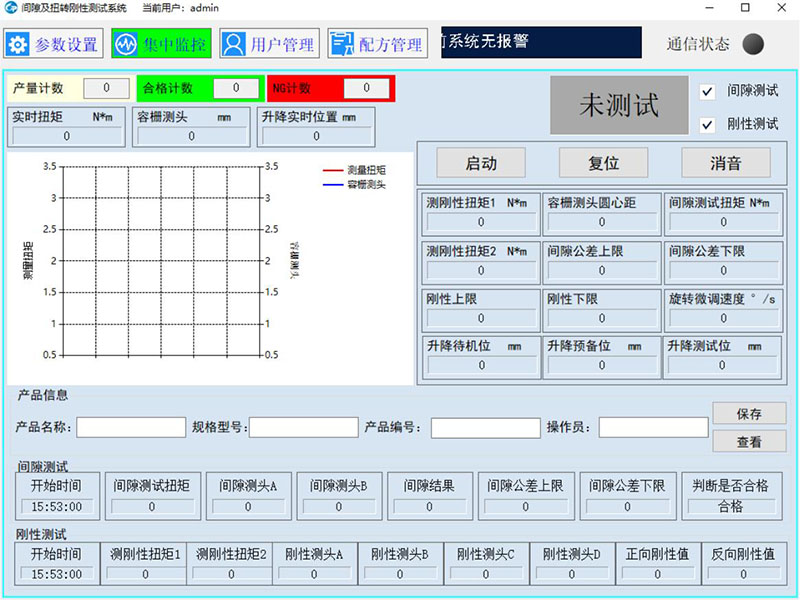
Task: Click the 操作员 input field
Action: [653, 428]
